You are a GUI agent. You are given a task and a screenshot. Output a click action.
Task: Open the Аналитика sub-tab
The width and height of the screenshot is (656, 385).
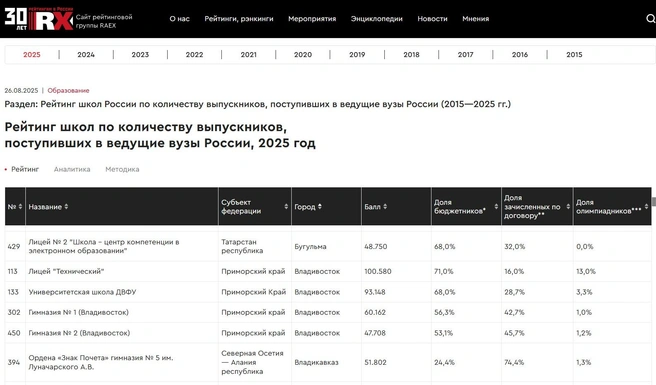[x=72, y=169]
